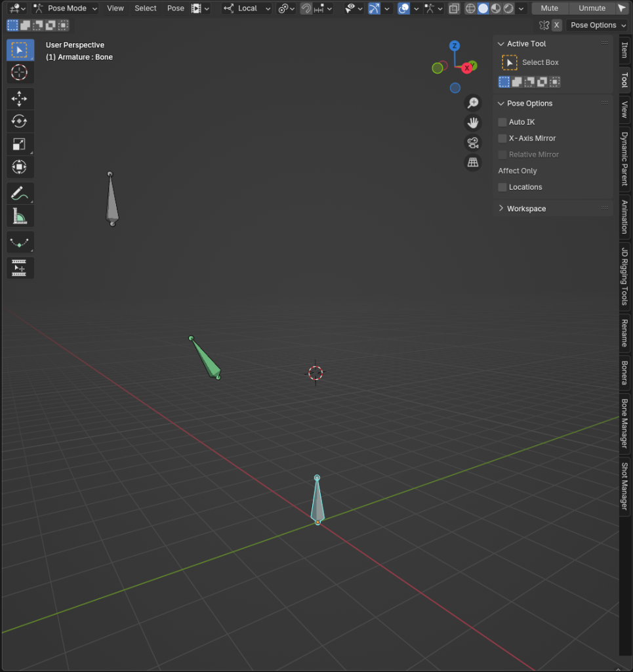Screen dimensions: 633x672
Task: Collapse the Pose Options panel
Action: 500,104
